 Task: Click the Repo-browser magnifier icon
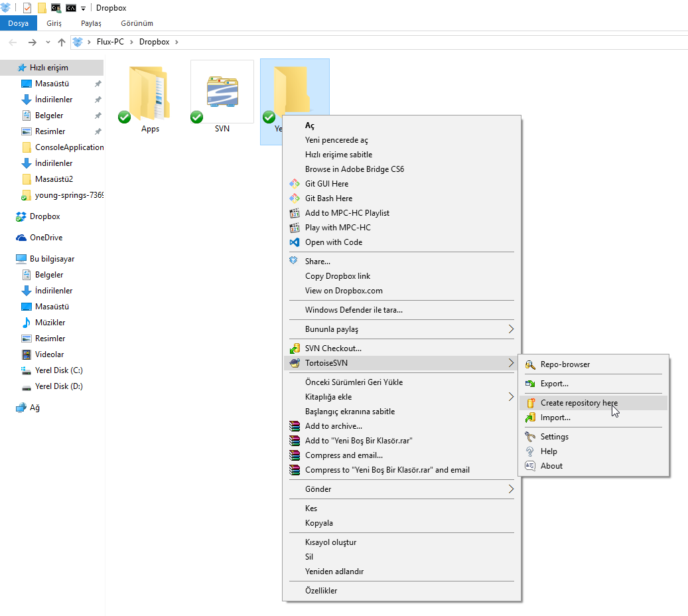pos(530,364)
